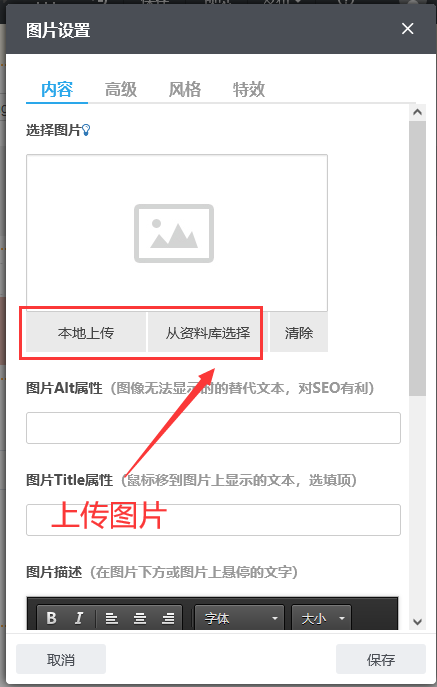
Task: Switch to the 高级 tab
Action: pos(121,89)
